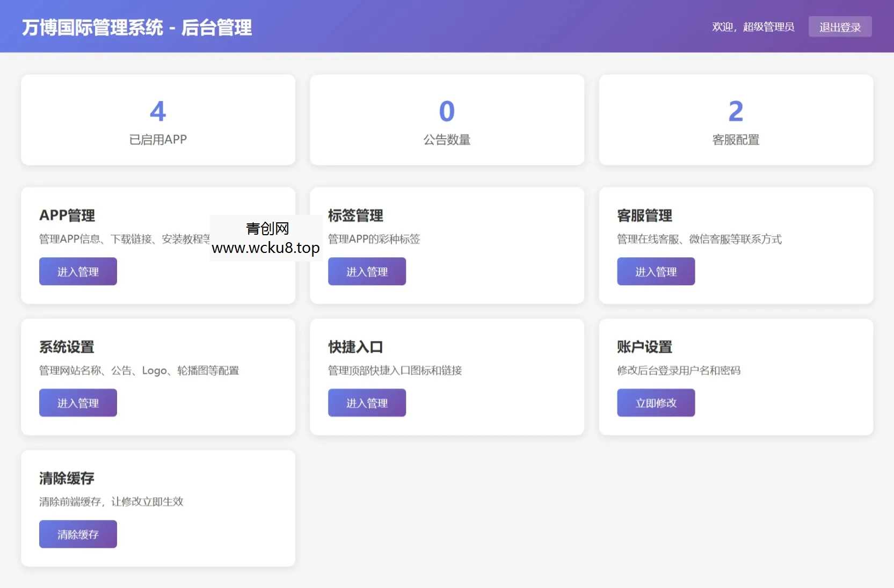Image resolution: width=894 pixels, height=588 pixels.
Task: Click 立即修改 to change account settings
Action: (655, 402)
